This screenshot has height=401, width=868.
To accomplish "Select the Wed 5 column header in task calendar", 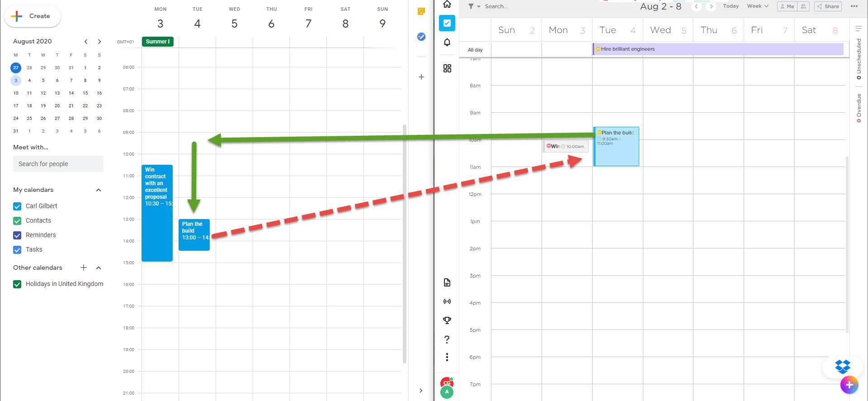I will pos(668,30).
